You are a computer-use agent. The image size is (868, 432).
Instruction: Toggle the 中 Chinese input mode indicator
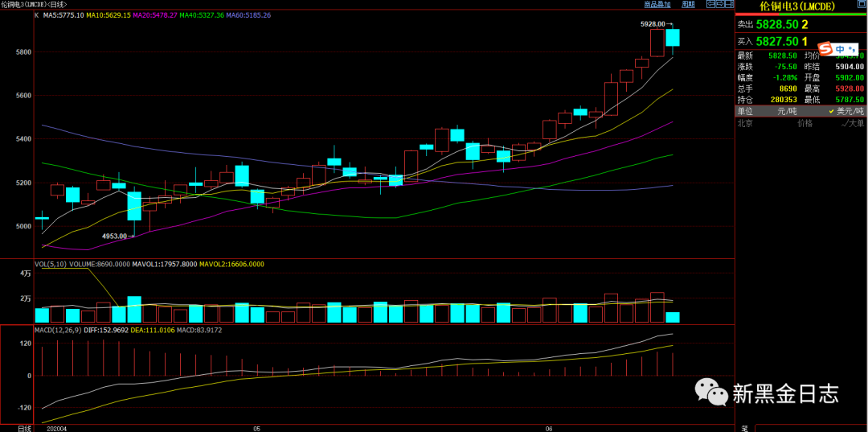point(840,49)
